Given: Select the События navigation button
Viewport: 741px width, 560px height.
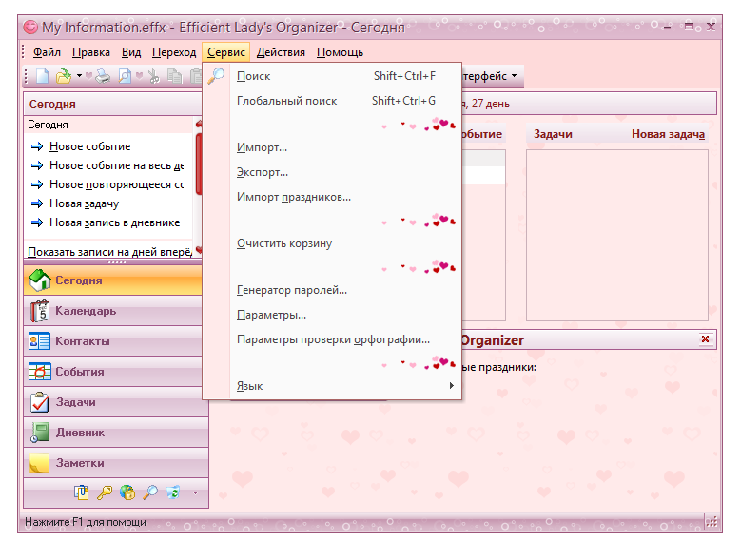Looking at the screenshot, I should (x=115, y=372).
